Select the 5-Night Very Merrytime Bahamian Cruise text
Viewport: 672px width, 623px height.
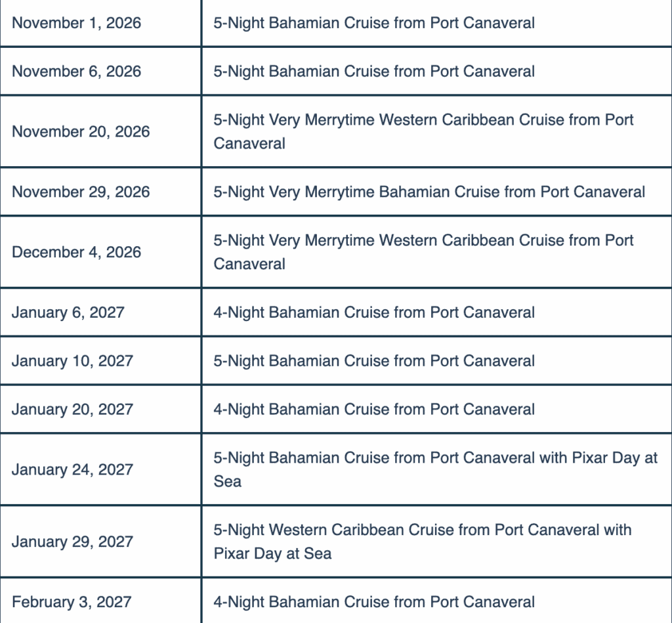(x=429, y=192)
